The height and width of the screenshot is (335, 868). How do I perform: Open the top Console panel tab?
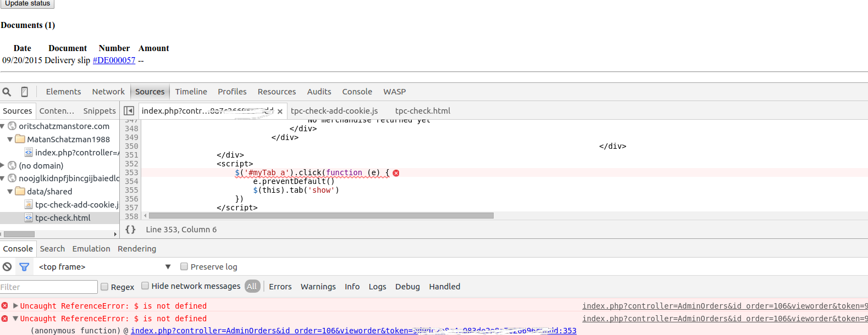coord(357,92)
